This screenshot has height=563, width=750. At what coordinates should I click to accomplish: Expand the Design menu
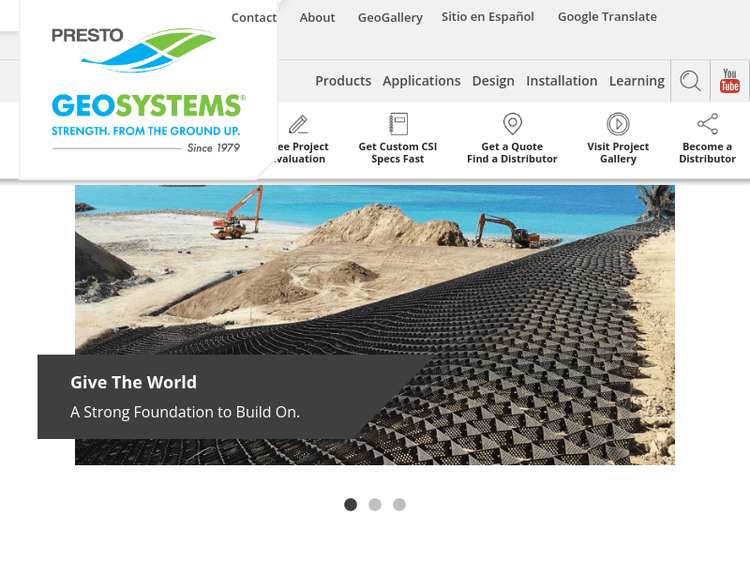coord(493,81)
